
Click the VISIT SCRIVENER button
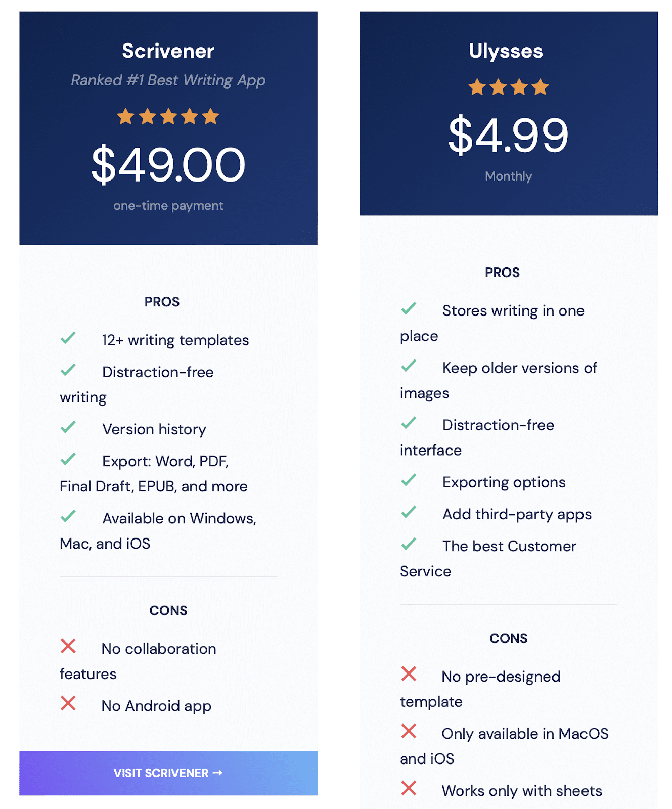coord(168,773)
